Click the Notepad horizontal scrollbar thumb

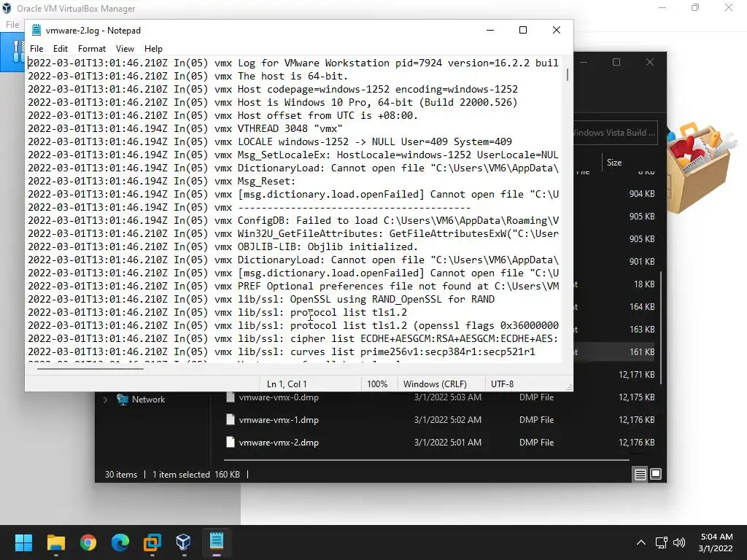[x=90, y=368]
